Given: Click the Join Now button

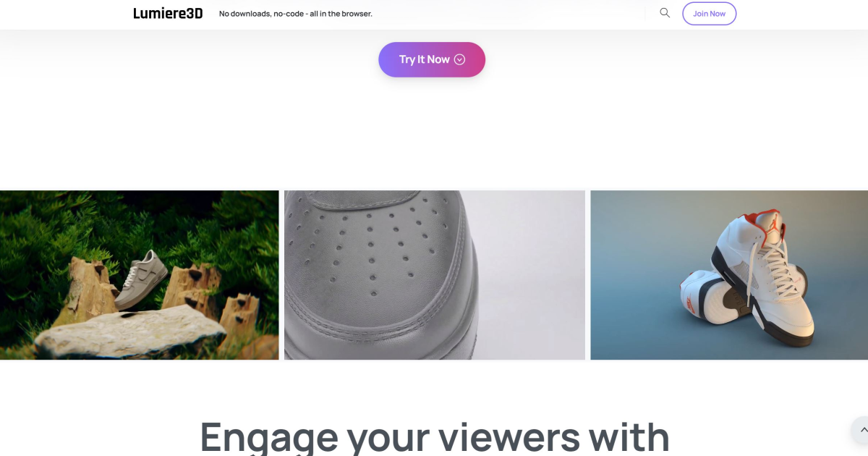Looking at the screenshot, I should [709, 14].
